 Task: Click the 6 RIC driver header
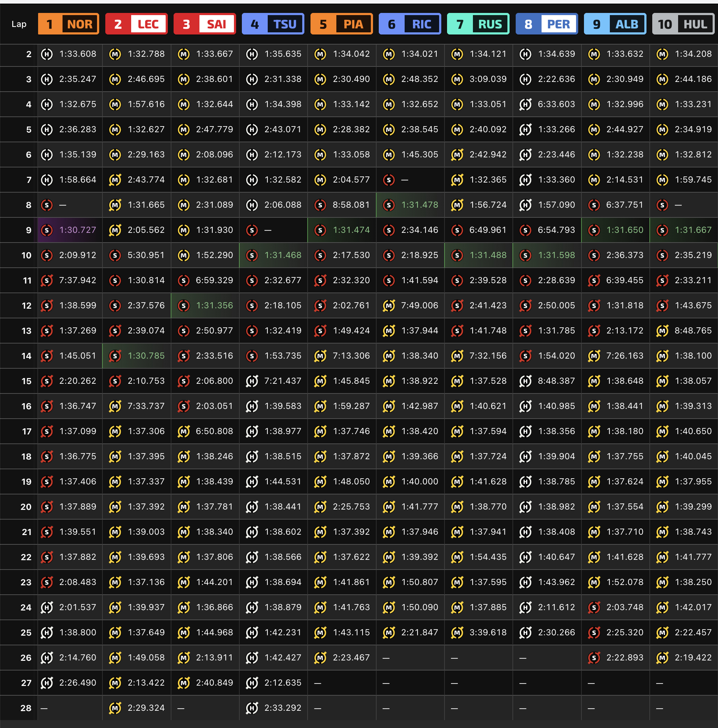point(410,24)
